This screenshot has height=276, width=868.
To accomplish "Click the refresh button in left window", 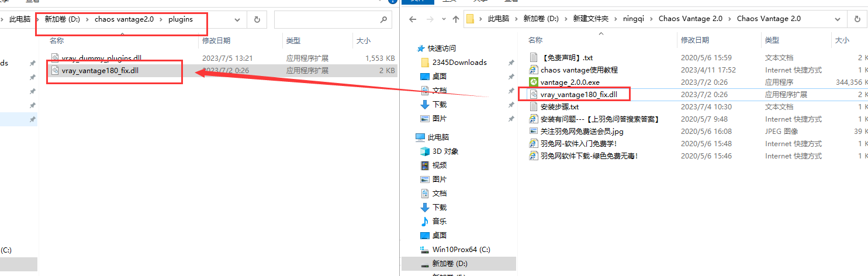I will tap(257, 19).
